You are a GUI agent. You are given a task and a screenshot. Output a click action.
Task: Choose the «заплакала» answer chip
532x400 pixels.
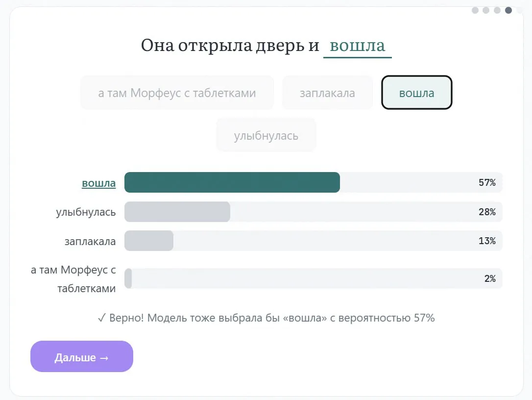coord(327,93)
